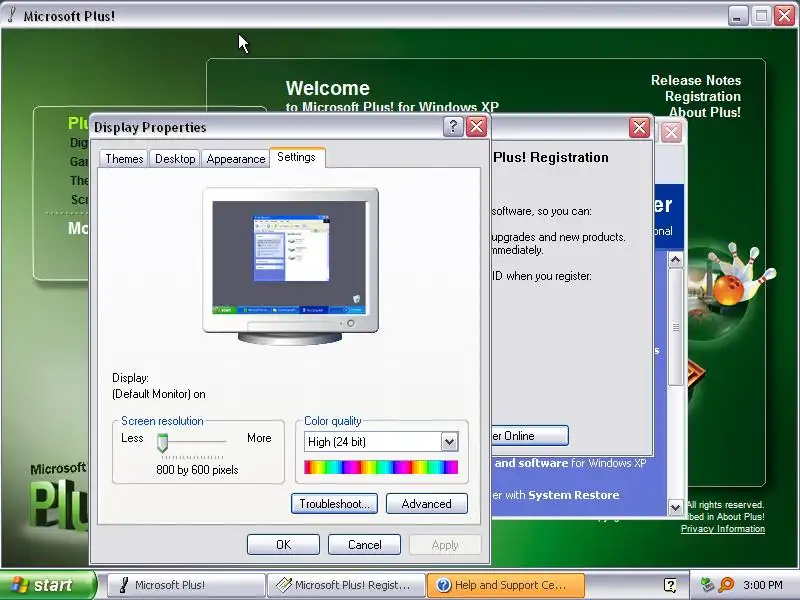Click the Help and Support Center taskbar icon
Viewport: 800px width, 600px height.
point(443,585)
